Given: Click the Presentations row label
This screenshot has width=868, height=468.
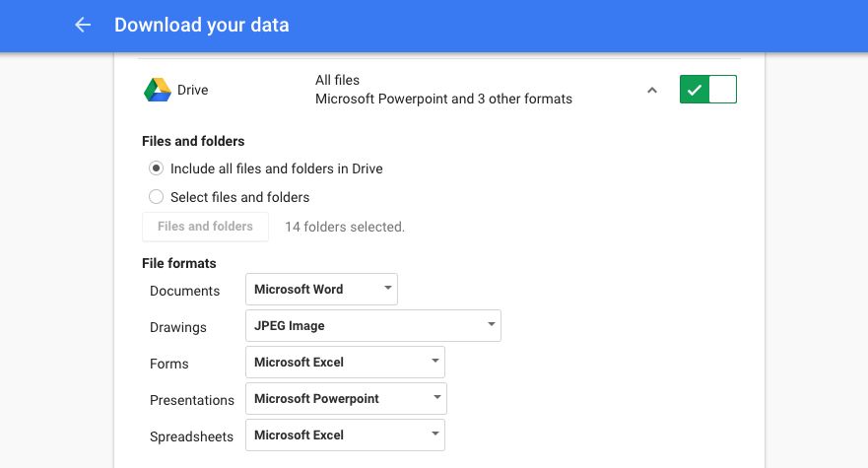Looking at the screenshot, I should click(192, 400).
